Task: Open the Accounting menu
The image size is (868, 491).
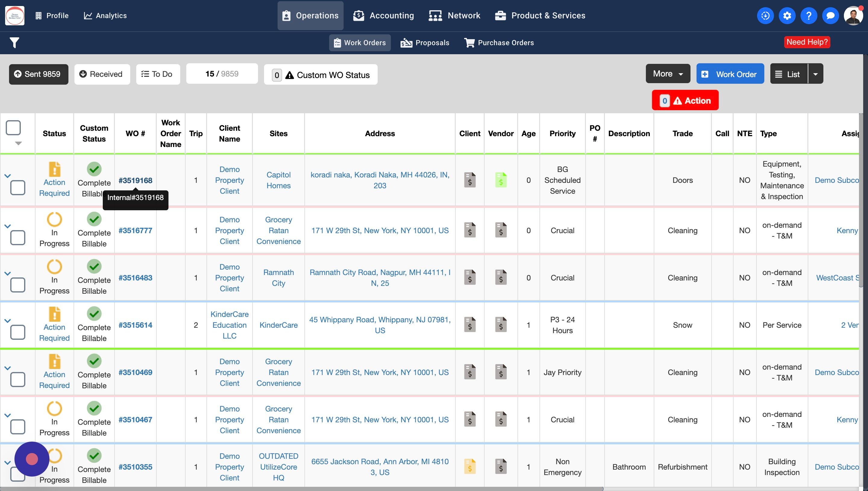Action: pyautogui.click(x=384, y=15)
